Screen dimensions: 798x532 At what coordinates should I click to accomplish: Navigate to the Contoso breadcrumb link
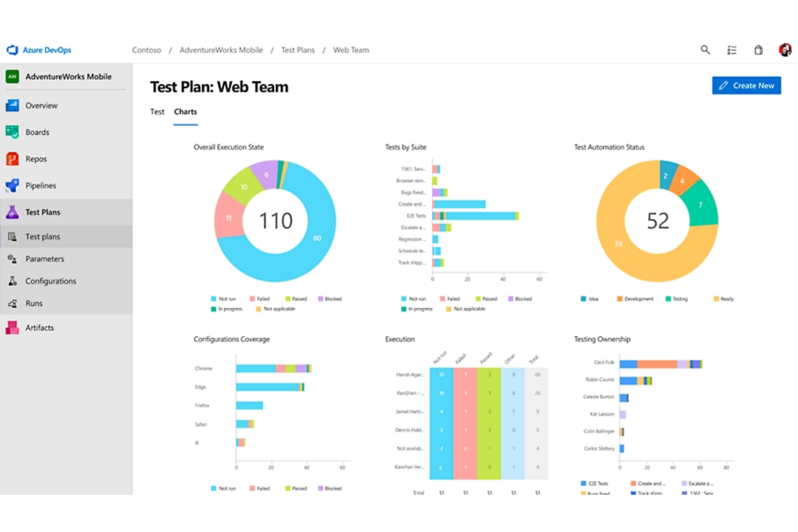pyautogui.click(x=146, y=50)
